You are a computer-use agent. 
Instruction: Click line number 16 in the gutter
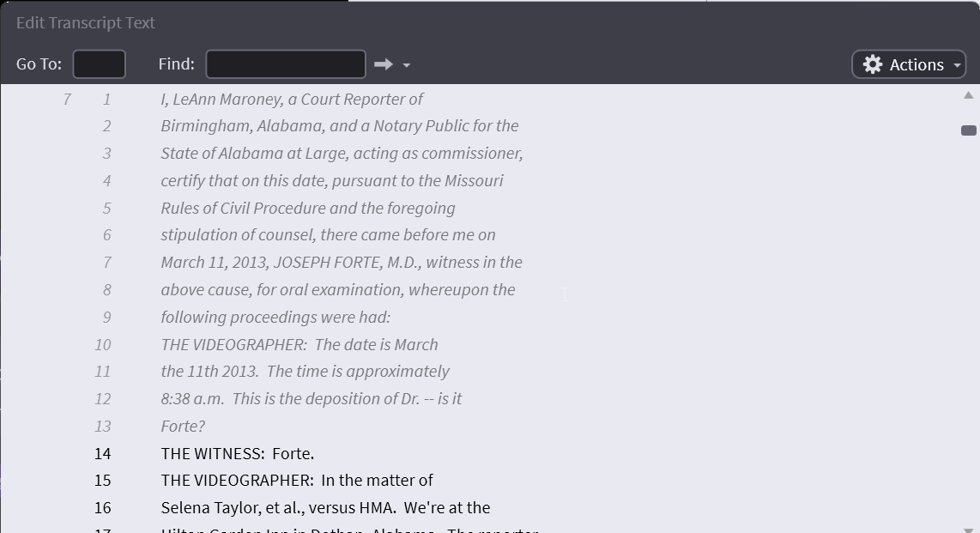point(103,508)
